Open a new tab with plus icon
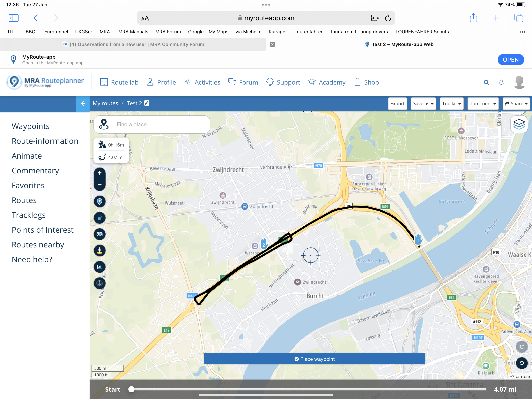This screenshot has height=399, width=532. [x=496, y=18]
